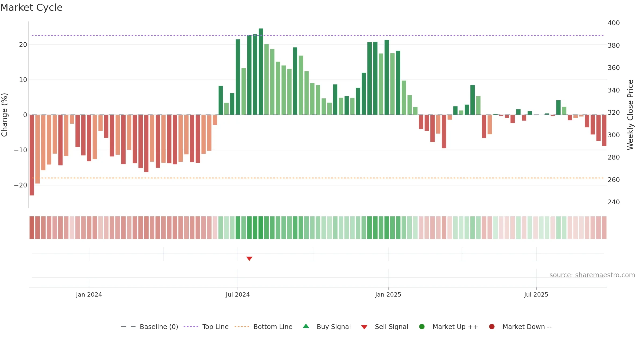644x362 pixels.
Task: Click the red Sell Signal triangle marker on the timeline
Action: 249,258
